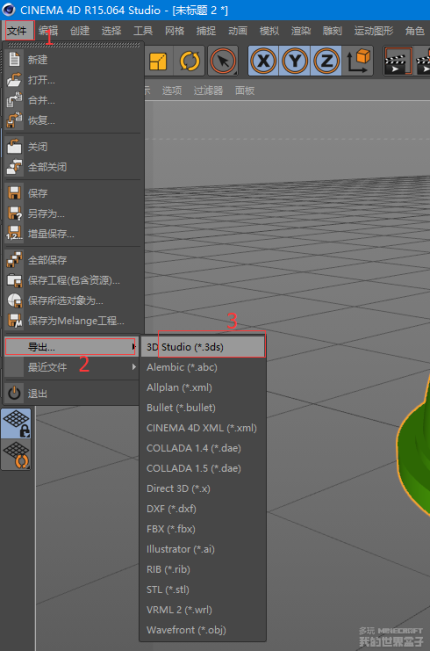Choose 打开... (Open) in the File menu
The image size is (430, 651).
73,80
